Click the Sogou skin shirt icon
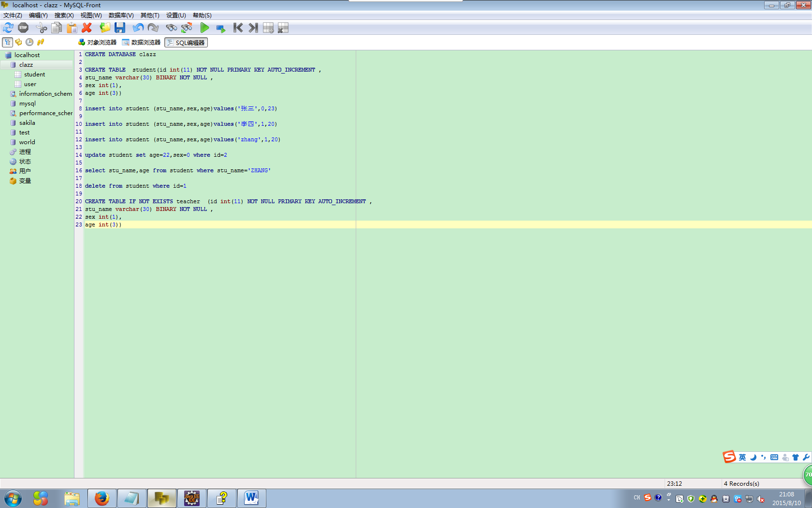The image size is (812, 508). pyautogui.click(x=796, y=457)
